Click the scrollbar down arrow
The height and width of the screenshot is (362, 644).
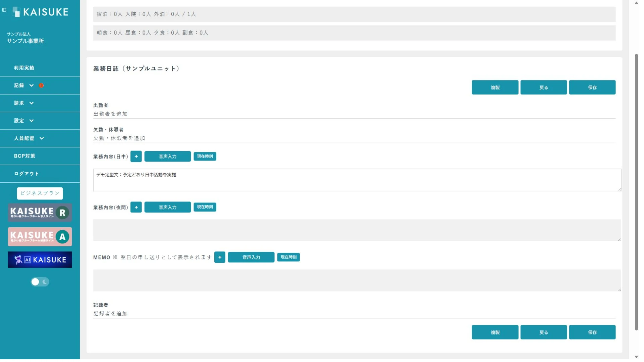tap(636, 357)
